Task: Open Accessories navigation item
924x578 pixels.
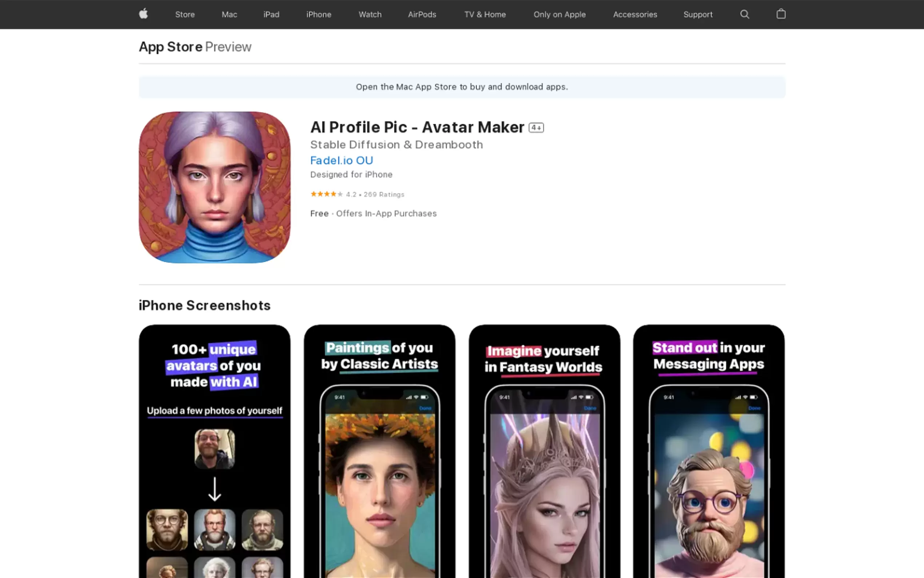Action: click(635, 15)
